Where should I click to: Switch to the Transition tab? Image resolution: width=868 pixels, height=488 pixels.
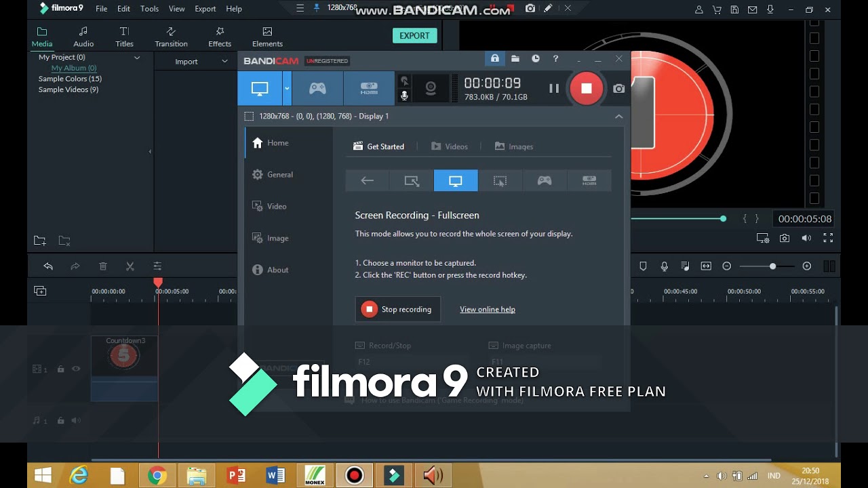tap(171, 37)
